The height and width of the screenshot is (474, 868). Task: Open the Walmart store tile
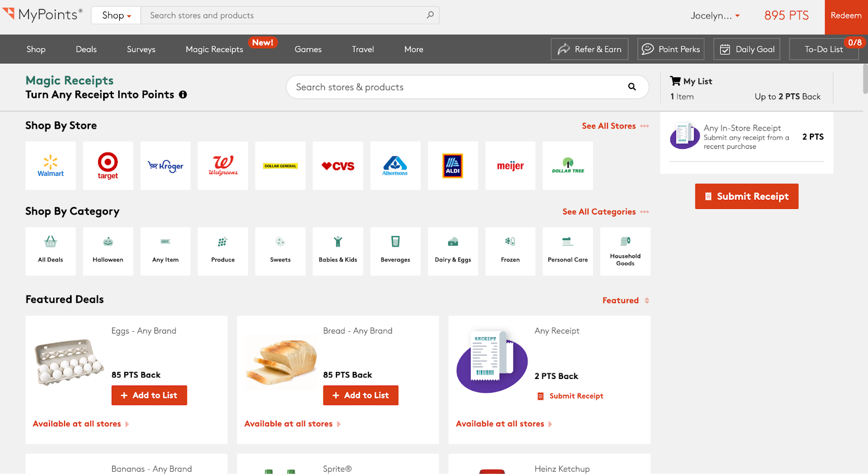click(x=50, y=166)
